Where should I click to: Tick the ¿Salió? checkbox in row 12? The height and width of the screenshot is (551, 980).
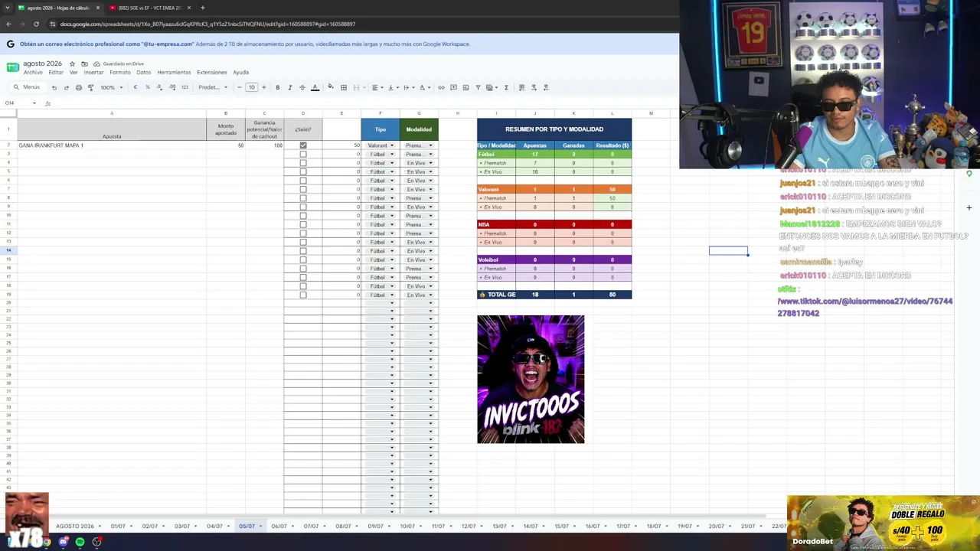click(x=303, y=233)
